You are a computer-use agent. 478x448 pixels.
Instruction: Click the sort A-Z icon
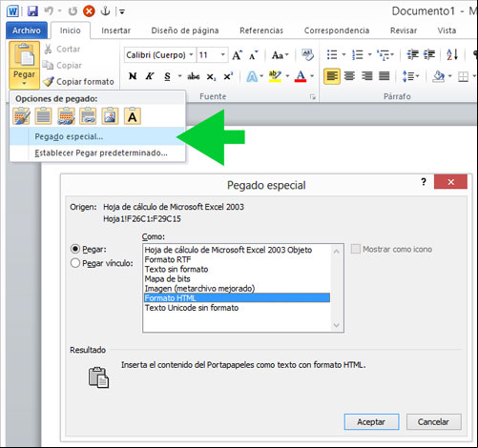[x=452, y=54]
